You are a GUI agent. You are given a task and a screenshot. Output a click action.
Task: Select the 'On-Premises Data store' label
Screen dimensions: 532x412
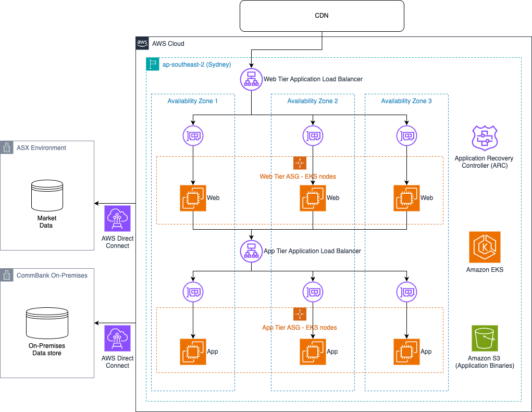click(47, 349)
